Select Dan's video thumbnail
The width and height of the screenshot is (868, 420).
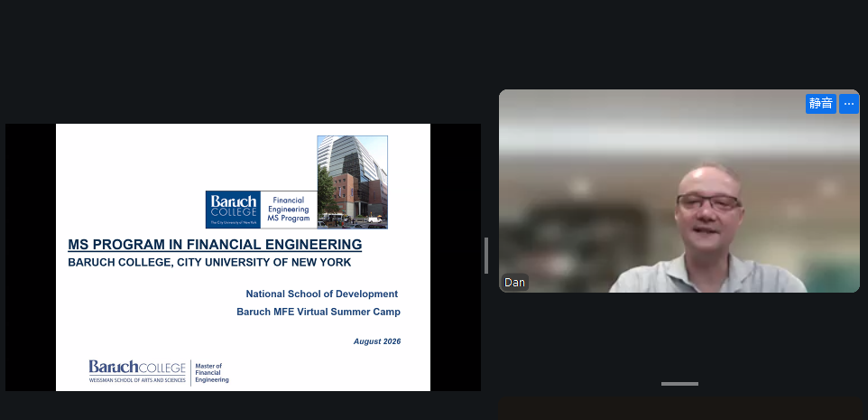[679, 191]
